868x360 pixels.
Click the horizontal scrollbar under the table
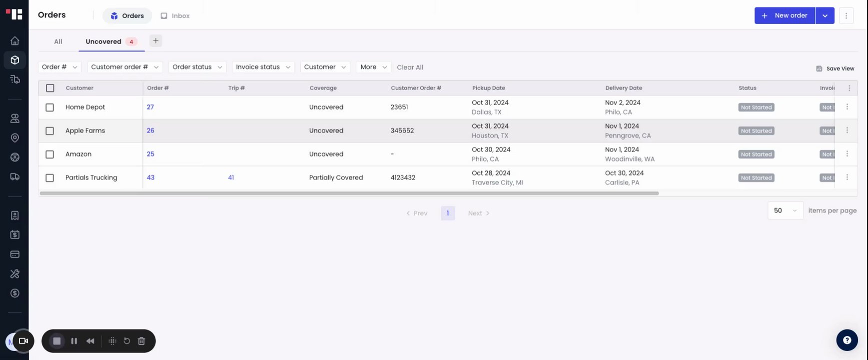point(349,193)
